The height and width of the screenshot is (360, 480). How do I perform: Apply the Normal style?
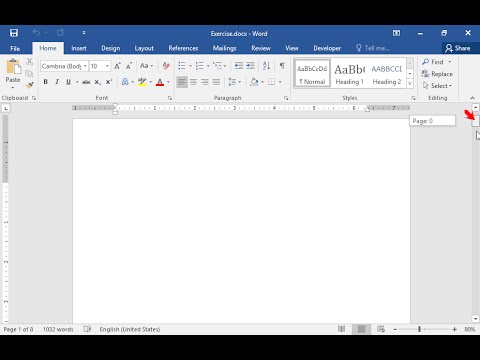[312, 74]
